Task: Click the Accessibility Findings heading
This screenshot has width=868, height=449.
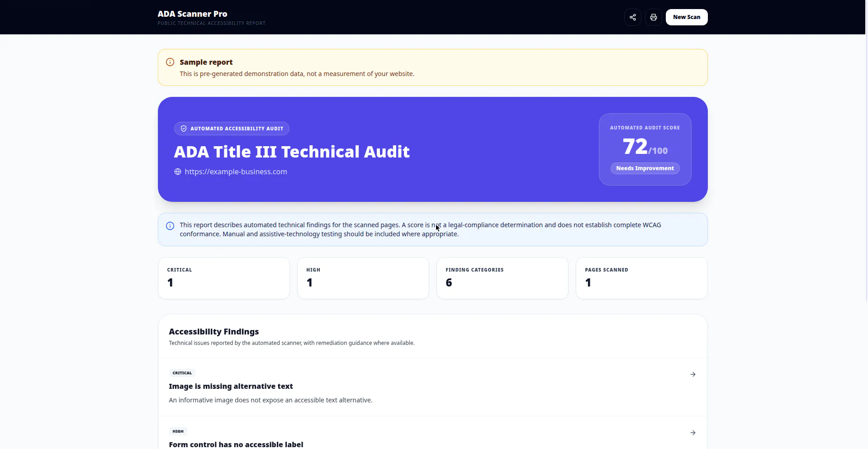Action: pyautogui.click(x=213, y=332)
